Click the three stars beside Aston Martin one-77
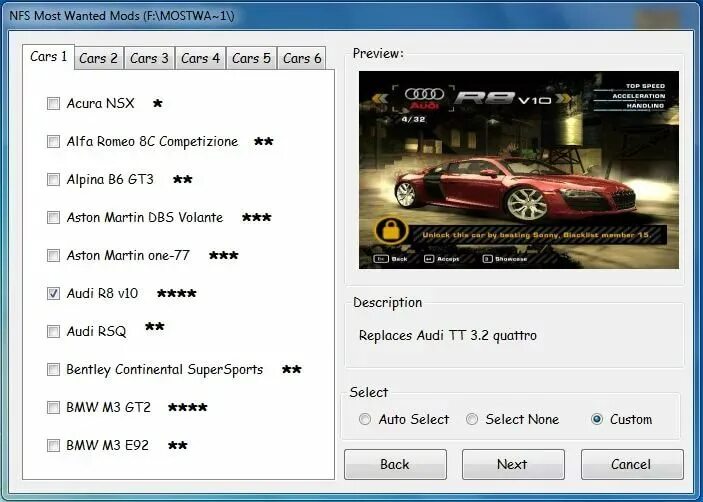703x502 pixels. coord(224,255)
